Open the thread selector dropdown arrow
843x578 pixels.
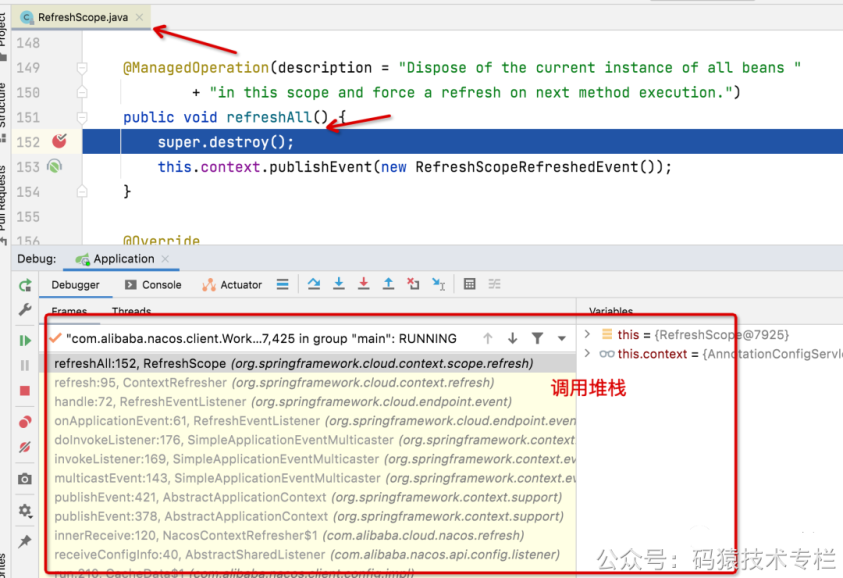pyautogui.click(x=562, y=339)
